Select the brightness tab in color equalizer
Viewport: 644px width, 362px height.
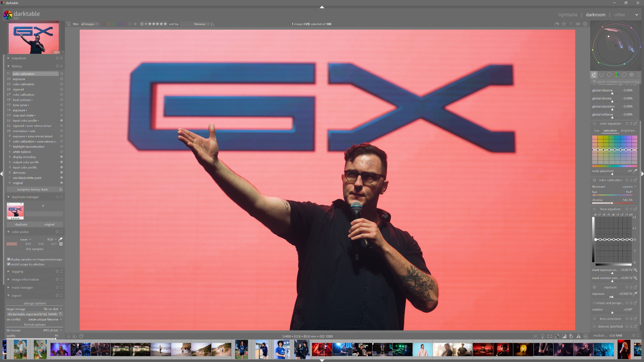628,131
